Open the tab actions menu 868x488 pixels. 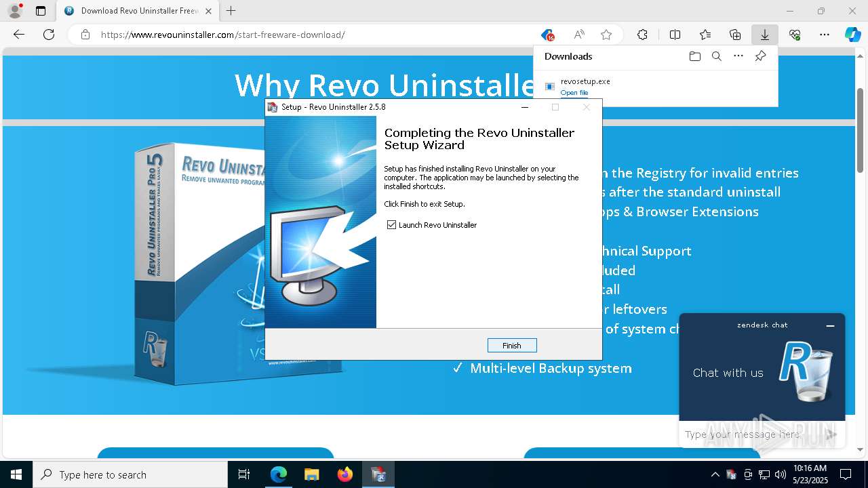(x=41, y=11)
